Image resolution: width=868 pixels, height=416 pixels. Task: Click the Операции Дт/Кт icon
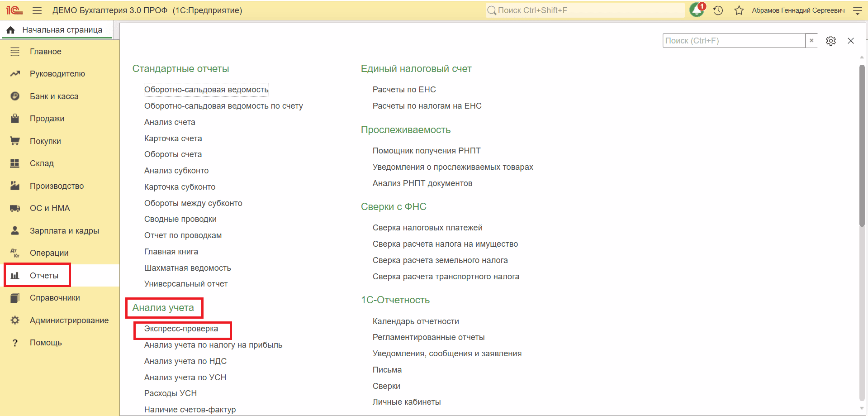pyautogui.click(x=15, y=253)
